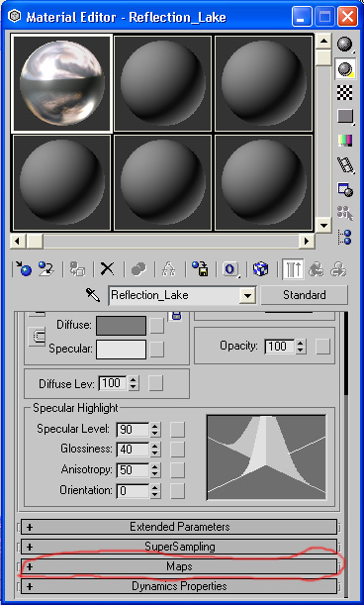
Task: Open the Material Effects Channel flyout
Action: pyautogui.click(x=230, y=269)
